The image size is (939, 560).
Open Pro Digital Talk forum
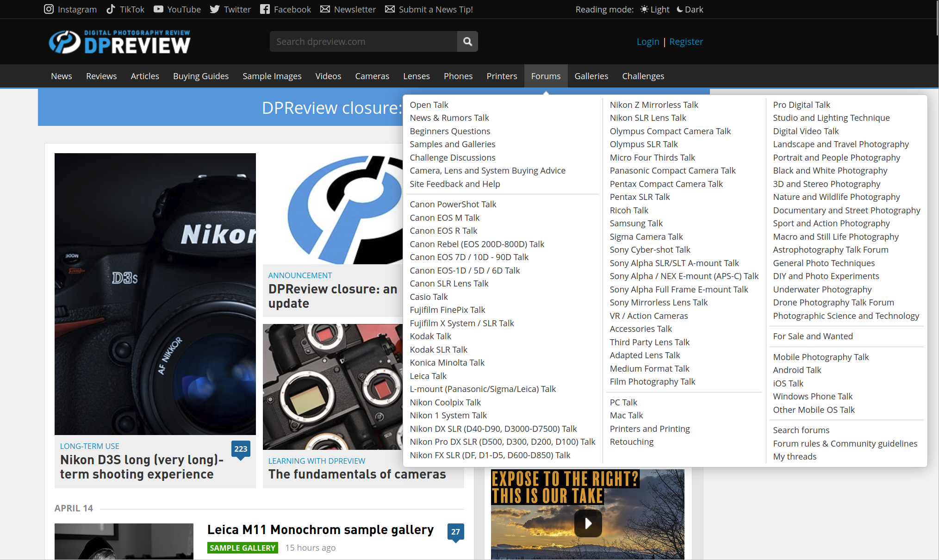point(802,105)
